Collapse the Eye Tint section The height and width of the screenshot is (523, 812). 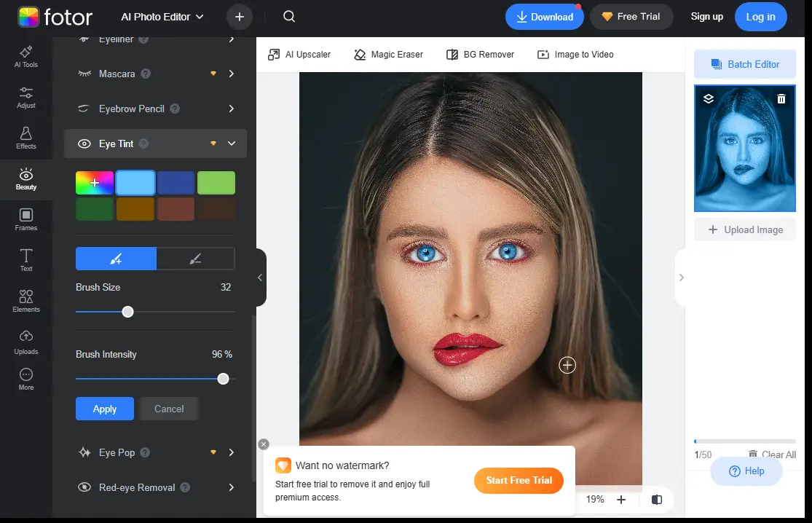point(232,143)
